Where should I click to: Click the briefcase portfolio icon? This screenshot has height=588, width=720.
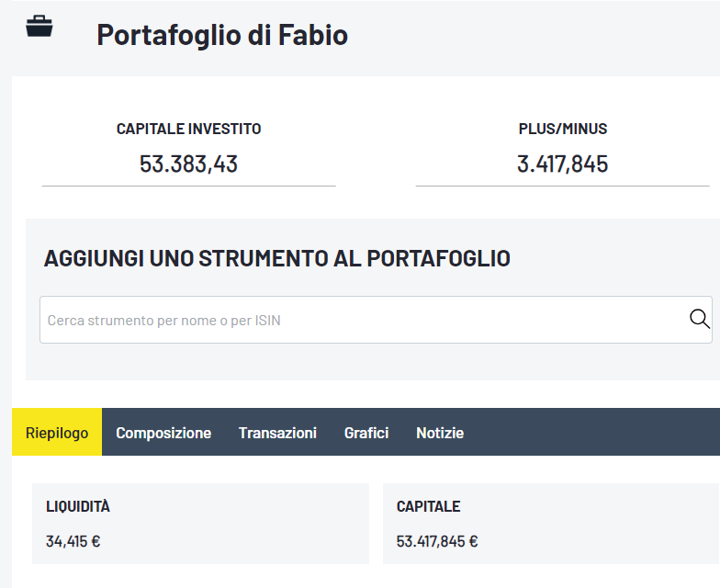[39, 27]
